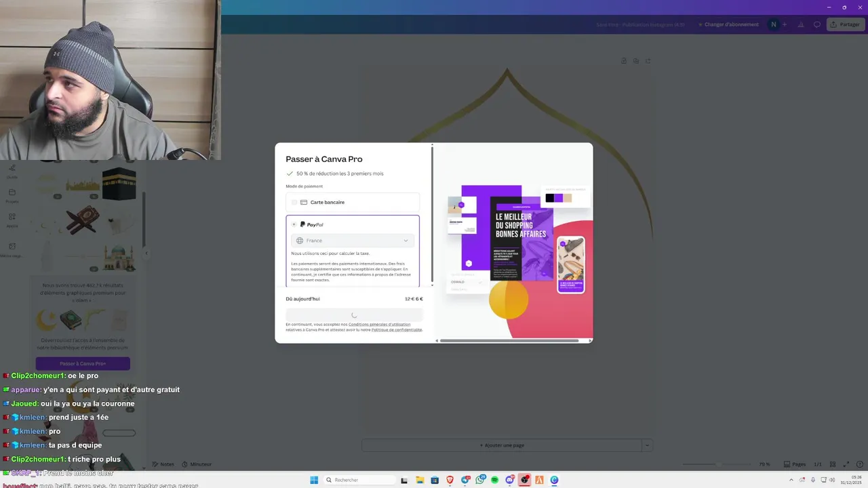This screenshot has height=488, width=868.
Task: Select the mosque with green dome graphic element
Action: pyautogui.click(x=118, y=258)
